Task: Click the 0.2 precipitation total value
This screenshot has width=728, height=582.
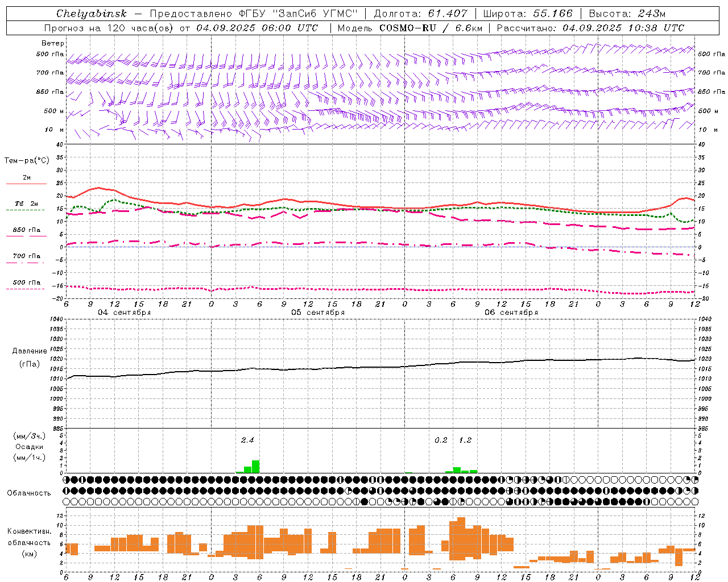Action: [441, 440]
